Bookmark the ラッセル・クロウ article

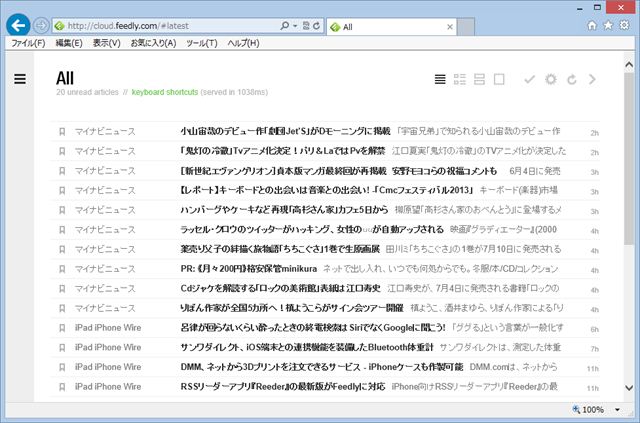(62, 229)
